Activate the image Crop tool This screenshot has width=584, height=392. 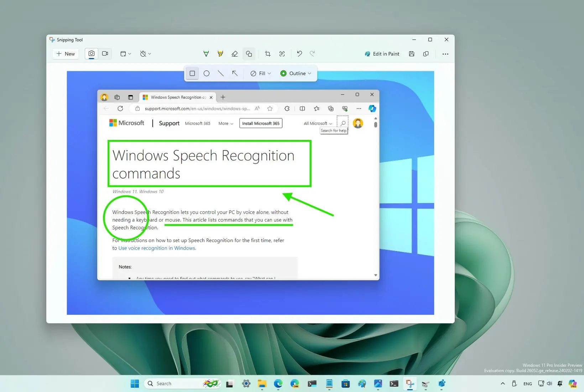click(x=268, y=54)
